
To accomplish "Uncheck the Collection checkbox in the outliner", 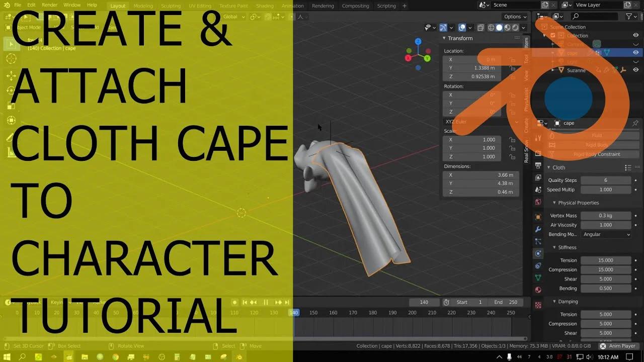I will [553, 35].
